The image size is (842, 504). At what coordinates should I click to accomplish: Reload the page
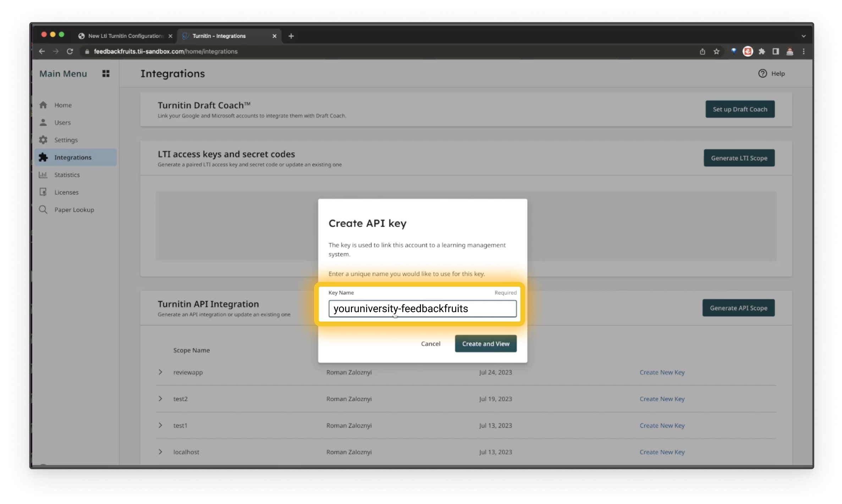[70, 51]
